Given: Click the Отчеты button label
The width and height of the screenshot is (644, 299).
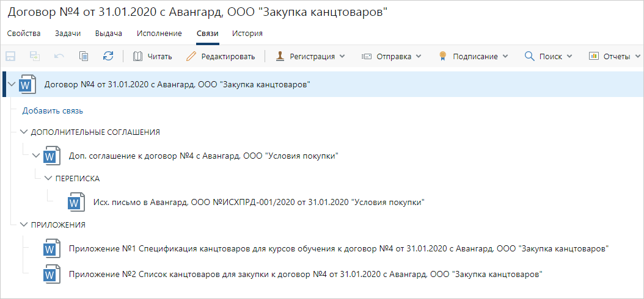Looking at the screenshot, I should tap(617, 57).
